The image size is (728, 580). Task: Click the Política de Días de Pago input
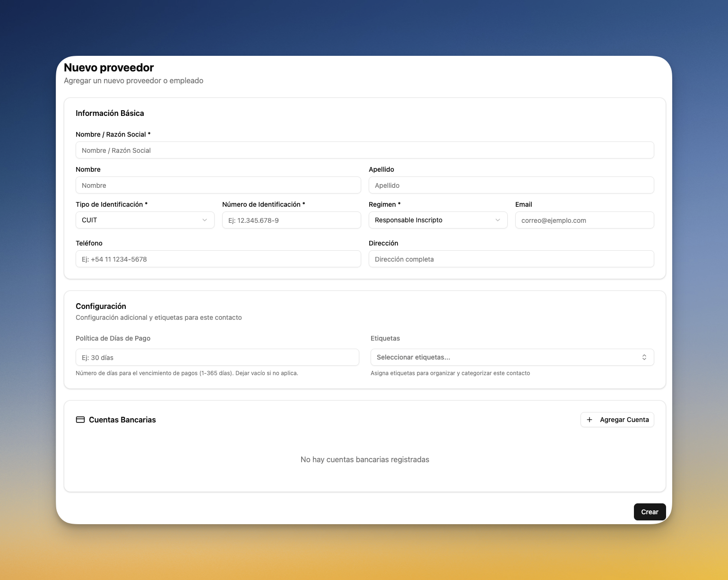[217, 357]
